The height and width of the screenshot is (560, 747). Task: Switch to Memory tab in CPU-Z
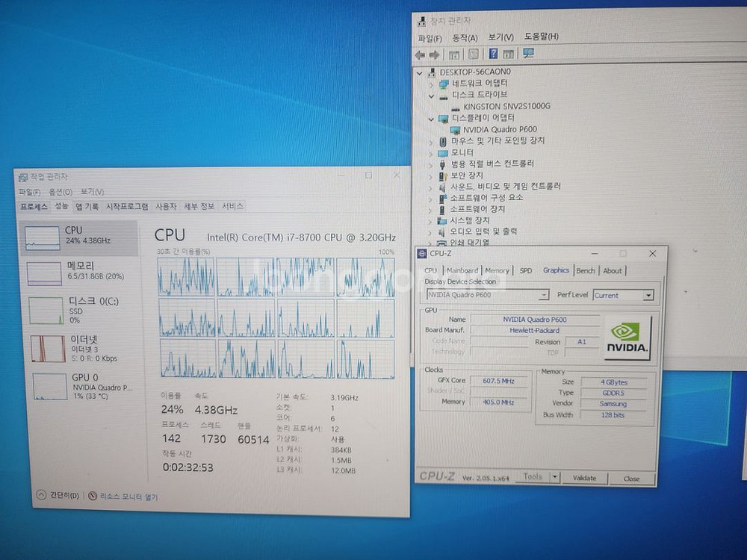498,270
